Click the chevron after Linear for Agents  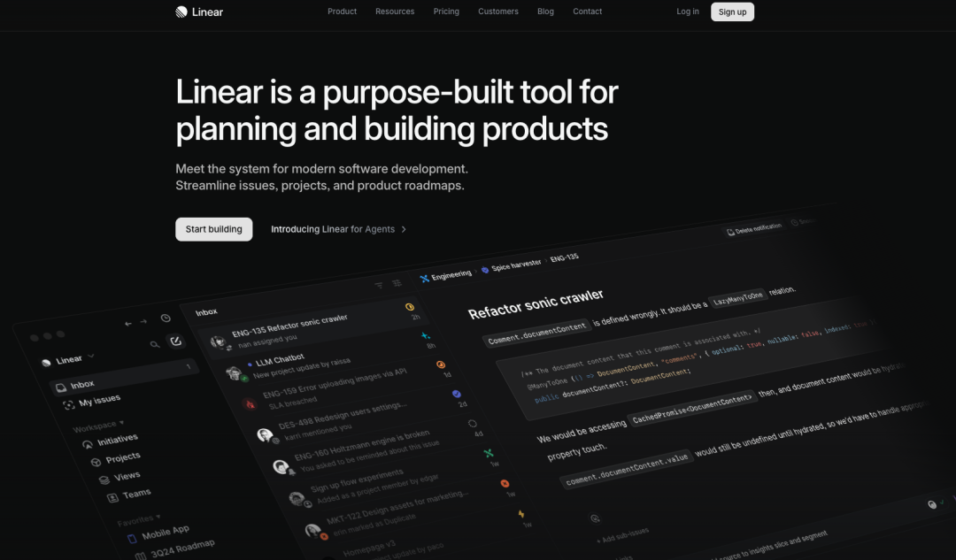404,229
